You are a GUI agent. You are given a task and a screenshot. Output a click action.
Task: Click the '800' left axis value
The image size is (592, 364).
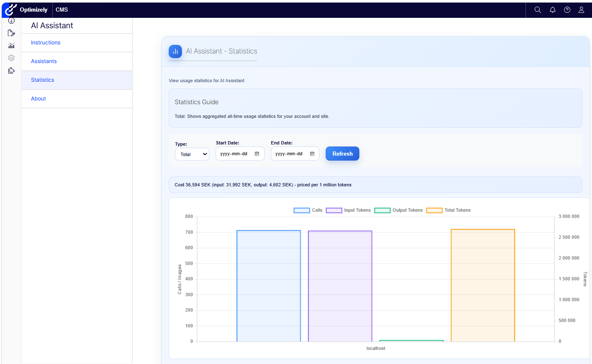(189, 217)
